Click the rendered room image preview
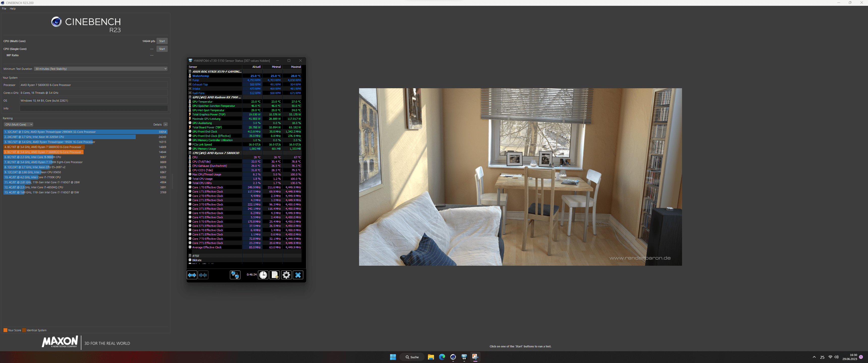 (520, 177)
